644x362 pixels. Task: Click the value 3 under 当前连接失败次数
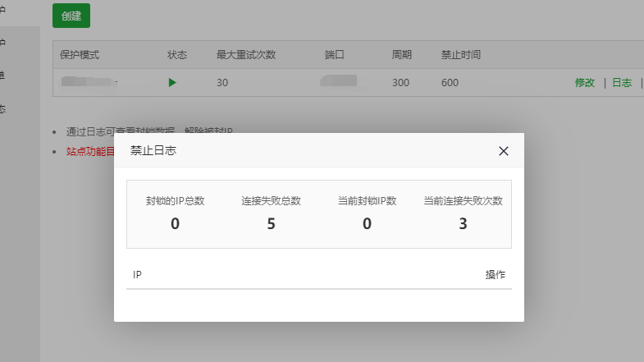click(463, 223)
